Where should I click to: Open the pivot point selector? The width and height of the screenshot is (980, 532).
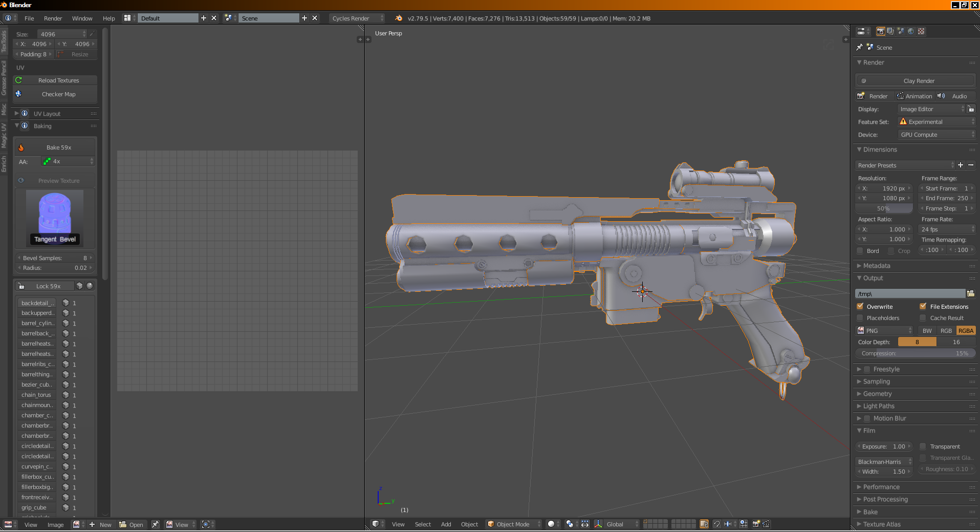coord(572,524)
